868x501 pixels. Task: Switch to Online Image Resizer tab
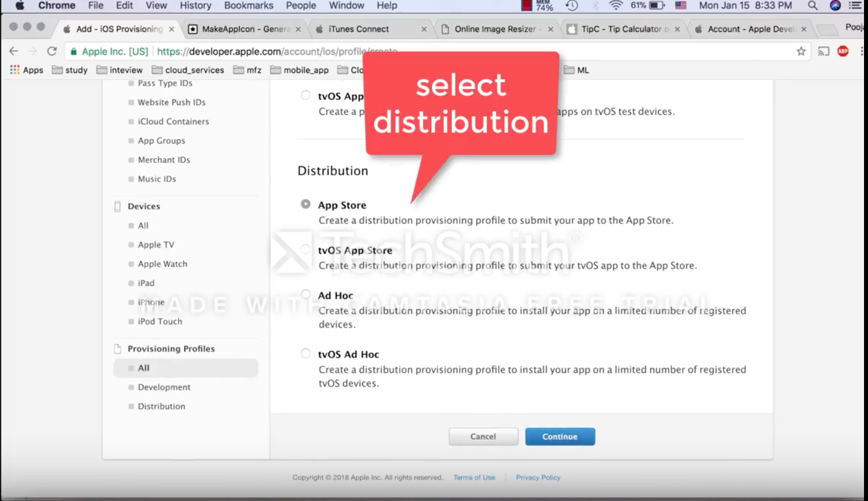coord(497,29)
